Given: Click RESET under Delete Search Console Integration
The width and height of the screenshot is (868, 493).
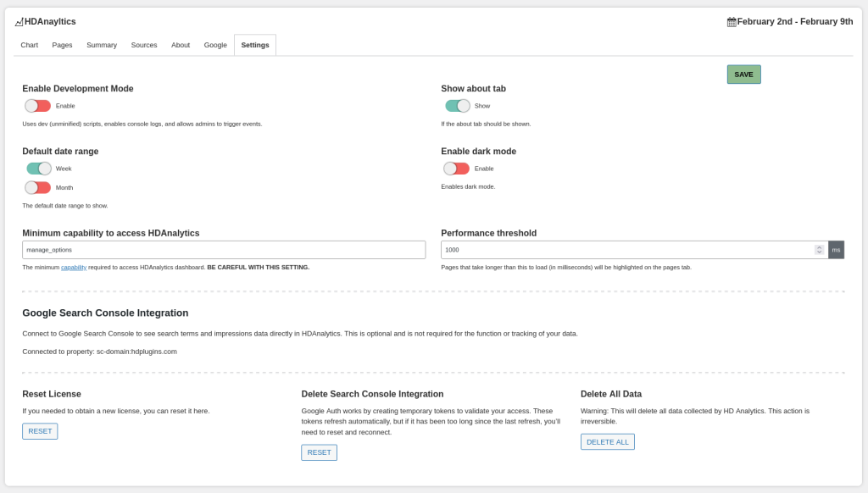Looking at the screenshot, I should (319, 452).
